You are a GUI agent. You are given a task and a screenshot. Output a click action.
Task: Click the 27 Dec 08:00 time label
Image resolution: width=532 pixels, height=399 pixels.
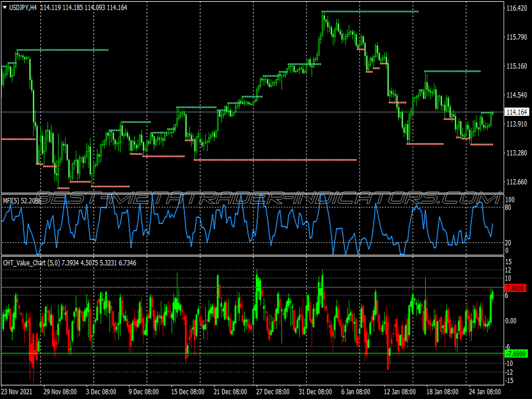pyautogui.click(x=273, y=391)
